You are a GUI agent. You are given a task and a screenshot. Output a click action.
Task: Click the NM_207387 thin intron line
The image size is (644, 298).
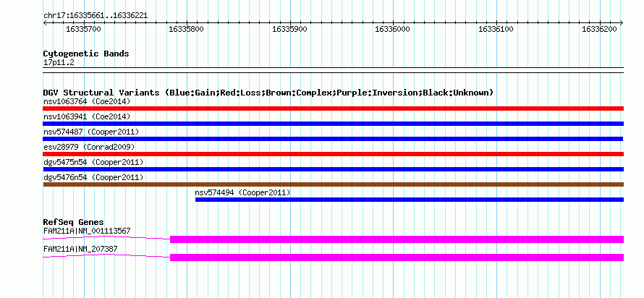106,256
